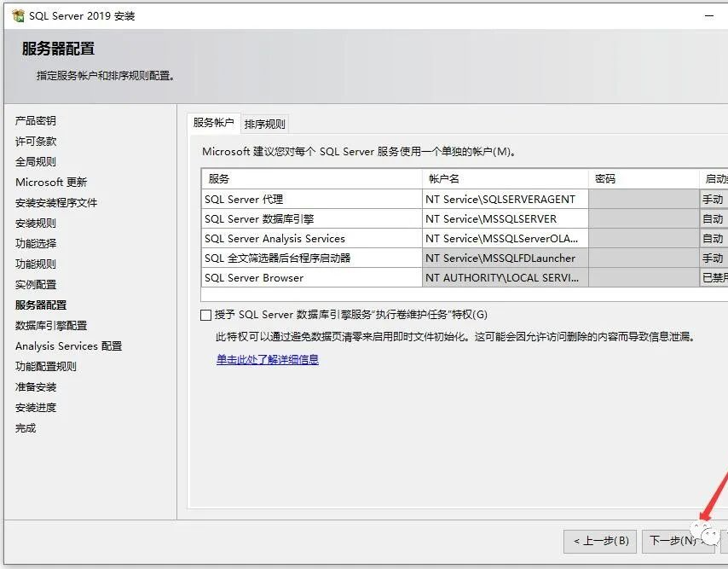This screenshot has height=569, width=728.
Task: Enable the 授予"执行卷维护任务"特权 checkbox
Action: pos(205,314)
